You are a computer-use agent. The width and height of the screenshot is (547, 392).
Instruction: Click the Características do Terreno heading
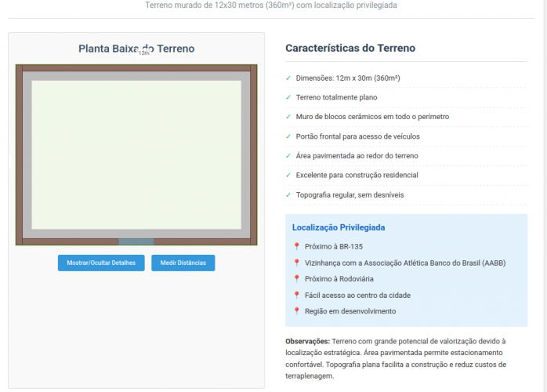coord(350,49)
